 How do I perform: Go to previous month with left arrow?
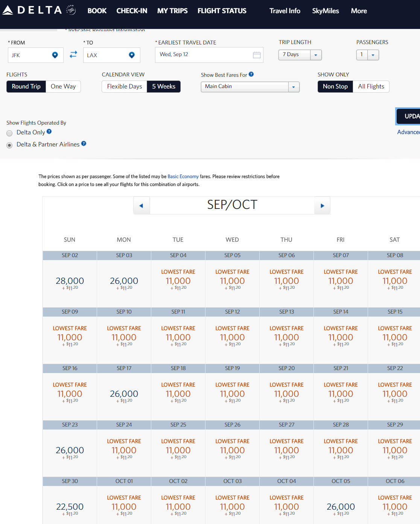[142, 206]
